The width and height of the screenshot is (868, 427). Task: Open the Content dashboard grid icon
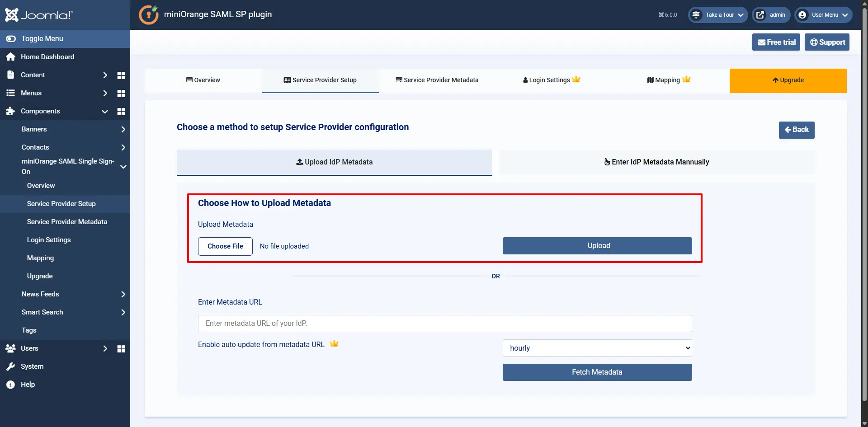121,75
